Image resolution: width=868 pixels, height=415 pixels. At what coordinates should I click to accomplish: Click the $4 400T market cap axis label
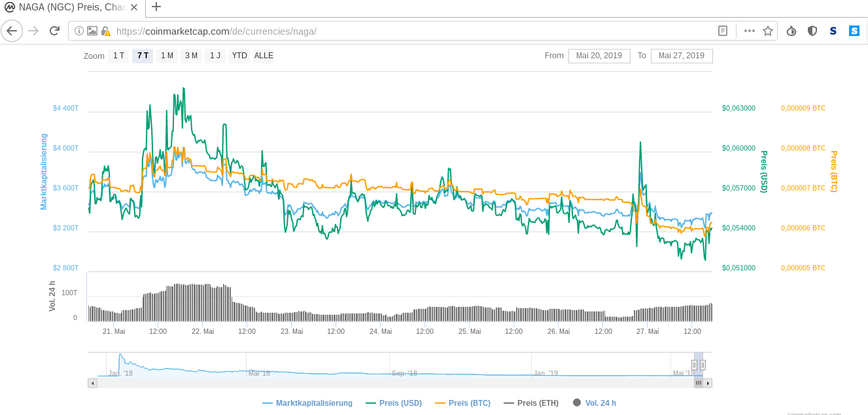[65, 108]
